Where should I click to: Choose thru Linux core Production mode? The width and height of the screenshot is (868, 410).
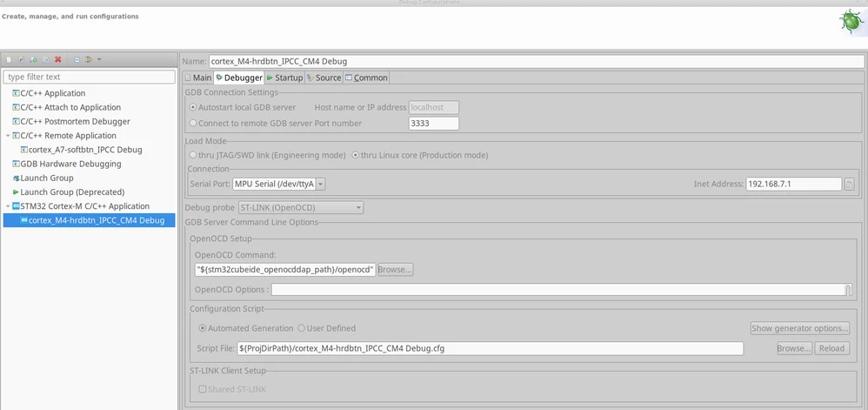click(x=420, y=155)
